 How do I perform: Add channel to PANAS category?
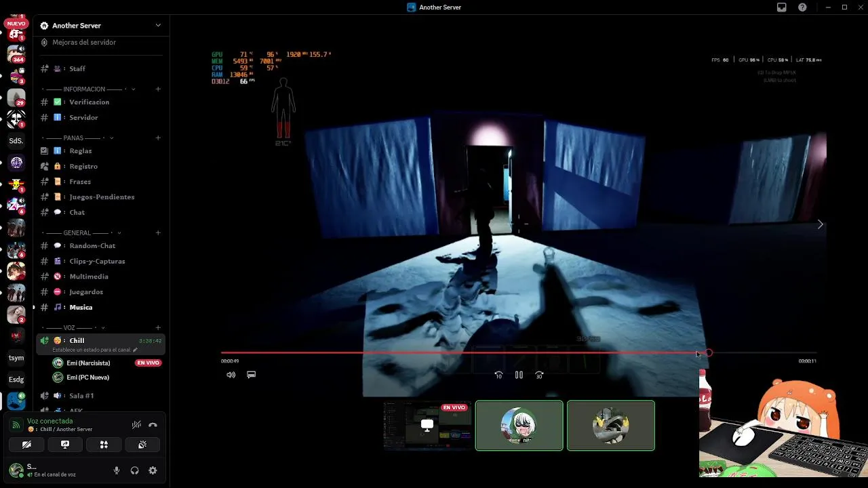(x=158, y=138)
